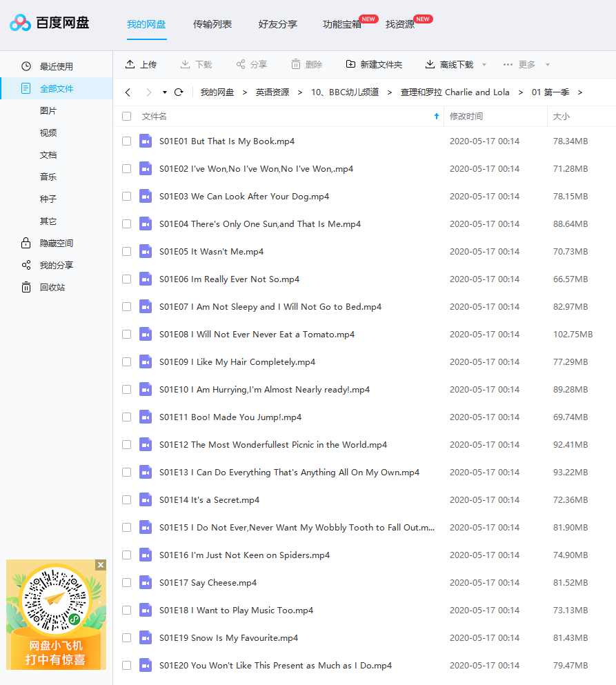Check the box for S01E01 But That Is My Book
This screenshot has height=685, width=616.
coord(126,141)
